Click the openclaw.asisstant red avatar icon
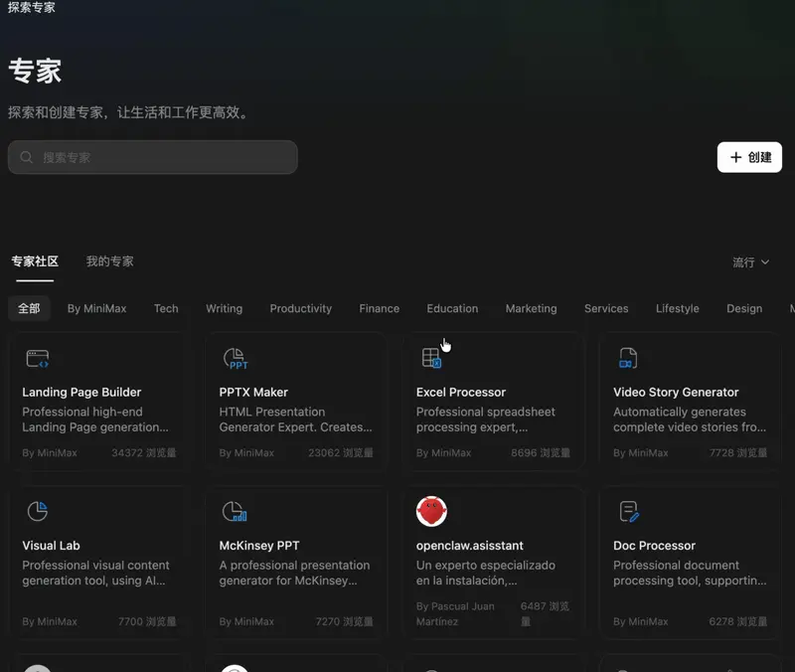 [x=431, y=511]
